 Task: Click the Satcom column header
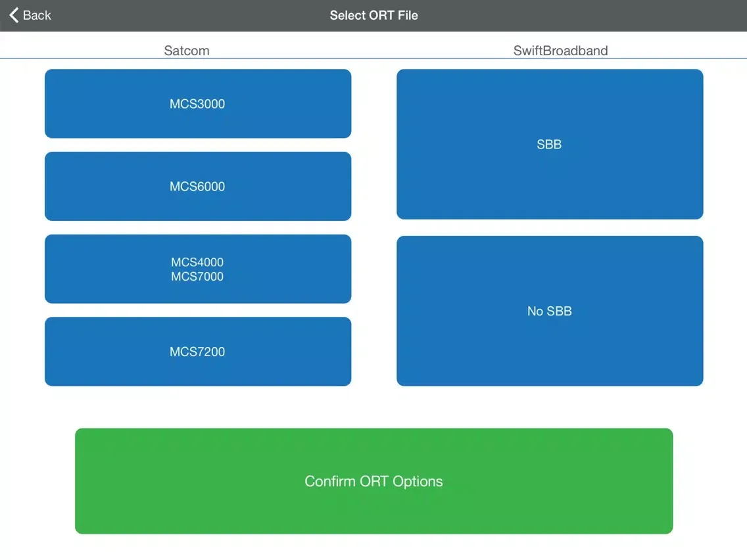pyautogui.click(x=187, y=51)
